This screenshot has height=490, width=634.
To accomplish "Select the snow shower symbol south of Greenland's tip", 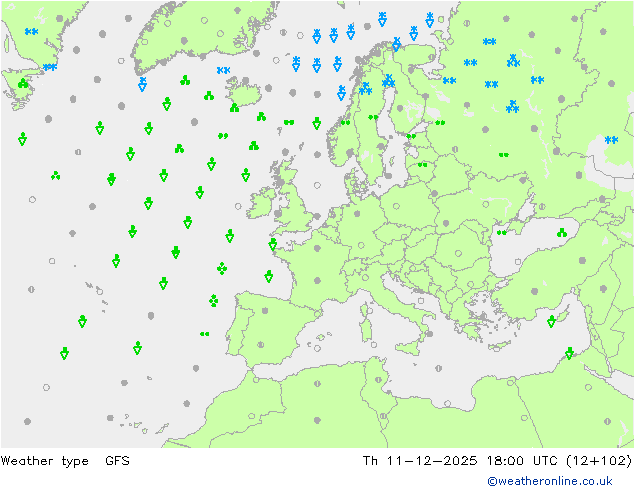I will (142, 84).
